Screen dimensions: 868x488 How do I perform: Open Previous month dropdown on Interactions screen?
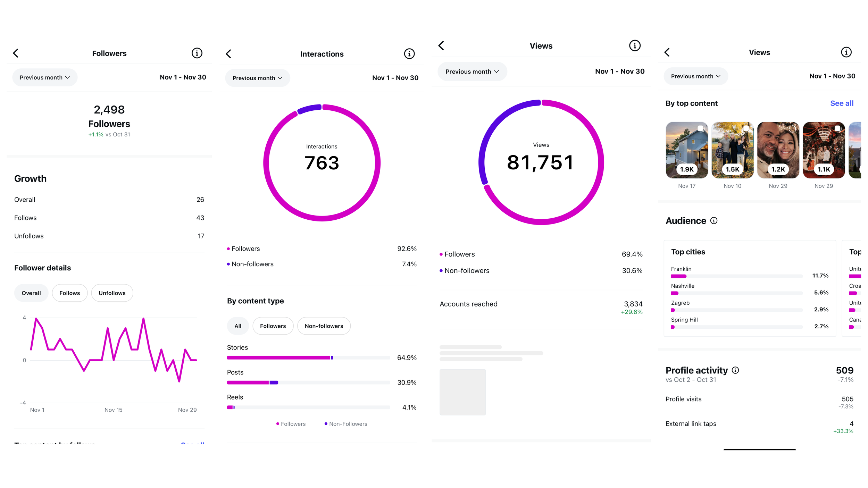pyautogui.click(x=257, y=78)
